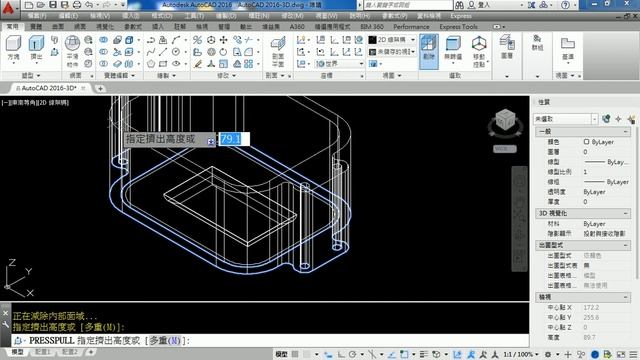This screenshot has height=360, width=640.
Task: Open the Layers (圖層) ribbon panel button
Action: [x=507, y=47]
